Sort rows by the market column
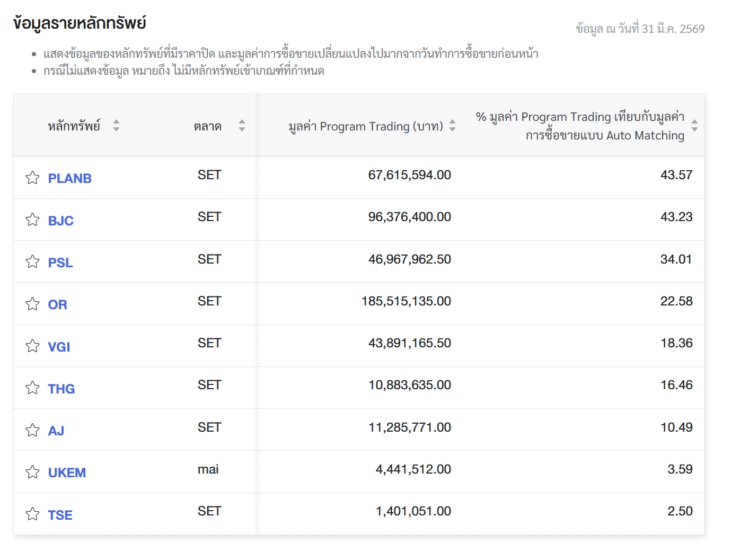 [x=242, y=126]
